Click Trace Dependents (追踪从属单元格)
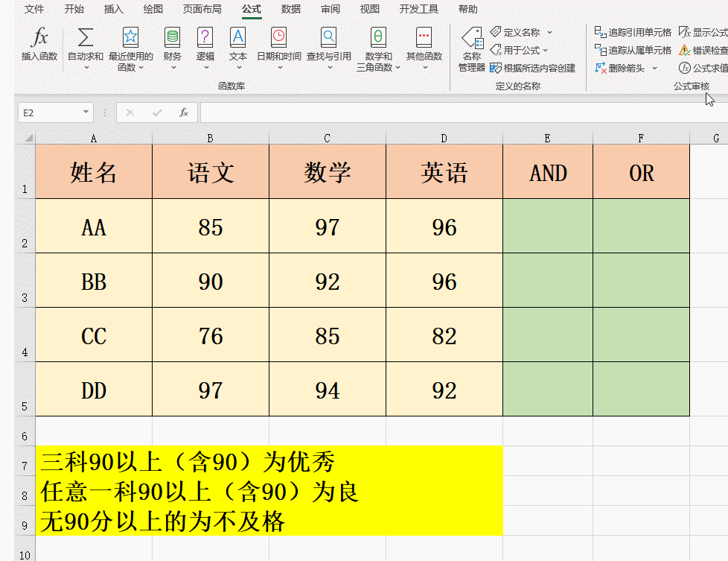Screen dimensions: 728x561 point(633,50)
